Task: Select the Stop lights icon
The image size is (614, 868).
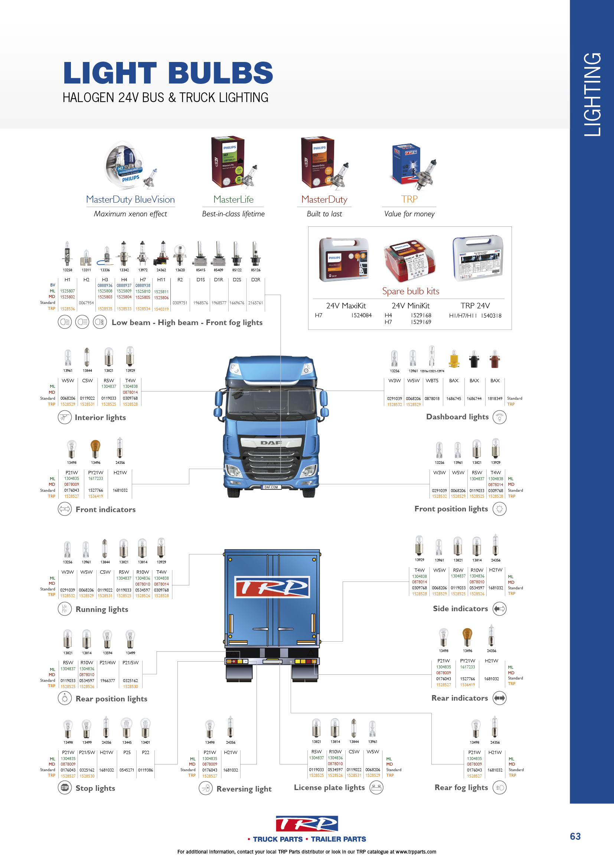Action: click(65, 788)
